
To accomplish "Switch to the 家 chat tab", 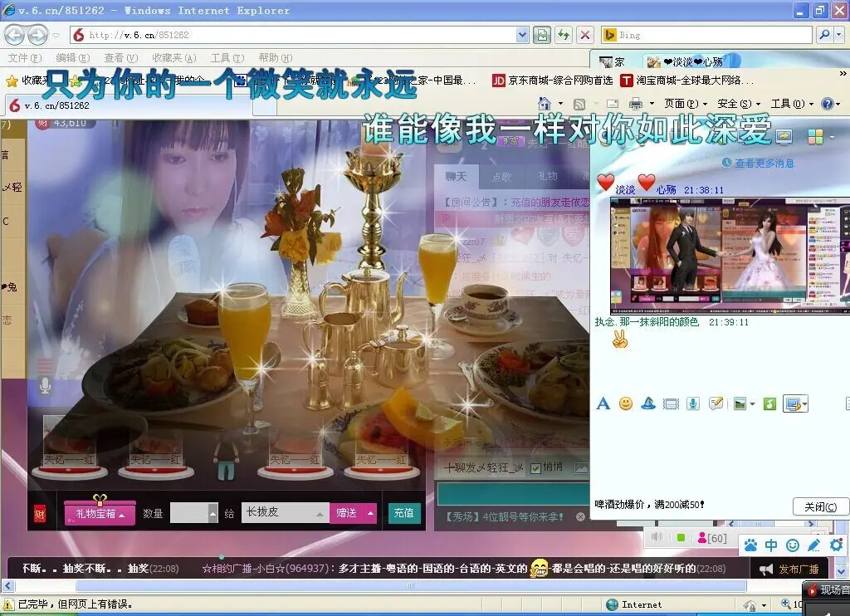I will click(613, 61).
